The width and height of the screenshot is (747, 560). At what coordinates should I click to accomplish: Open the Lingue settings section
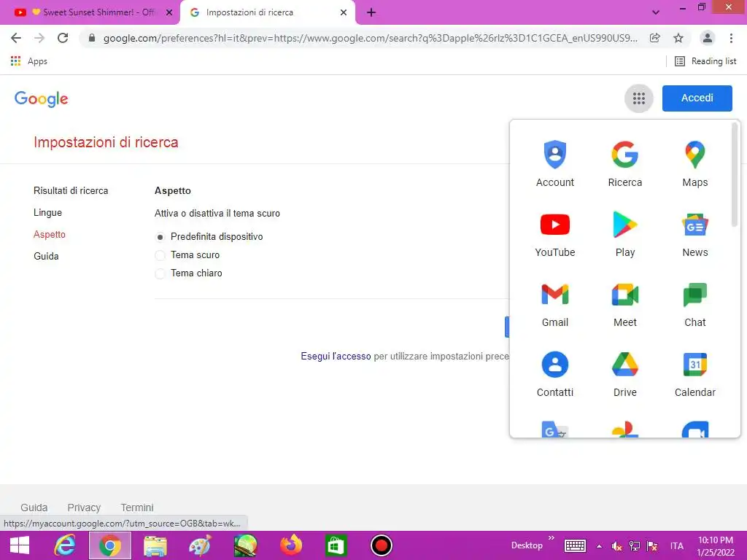click(47, 213)
